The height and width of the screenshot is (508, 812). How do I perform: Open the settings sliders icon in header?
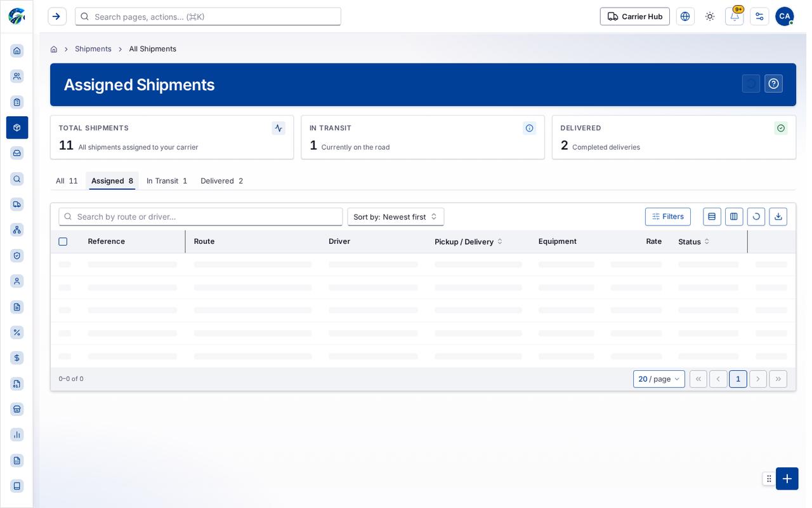pos(759,17)
